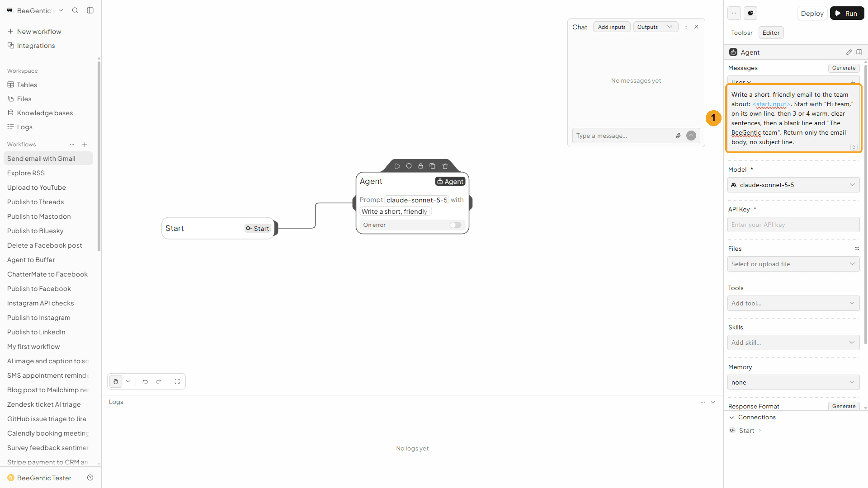Attach a file using the chat paperclip icon
The height and width of the screenshot is (488, 868).
click(678, 136)
